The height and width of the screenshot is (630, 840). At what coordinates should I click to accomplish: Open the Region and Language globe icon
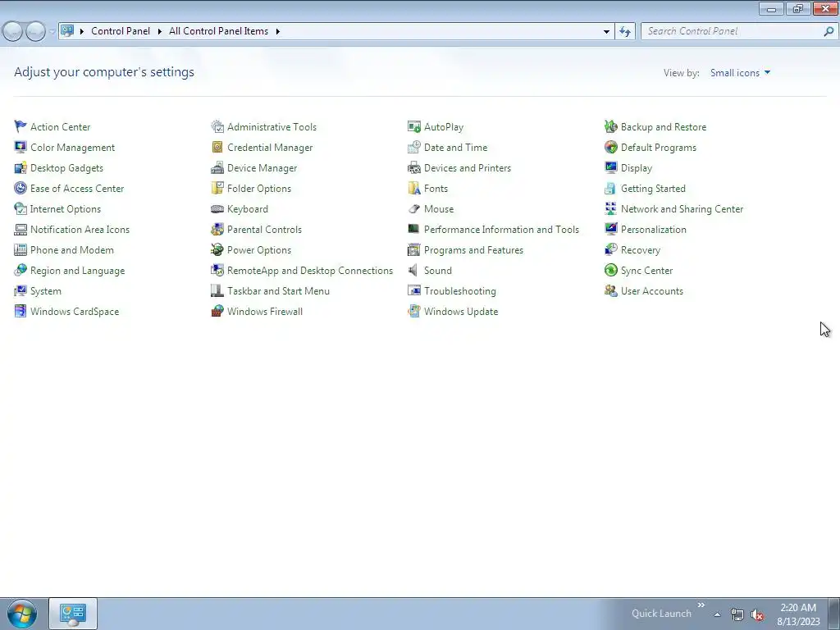pyautogui.click(x=21, y=270)
